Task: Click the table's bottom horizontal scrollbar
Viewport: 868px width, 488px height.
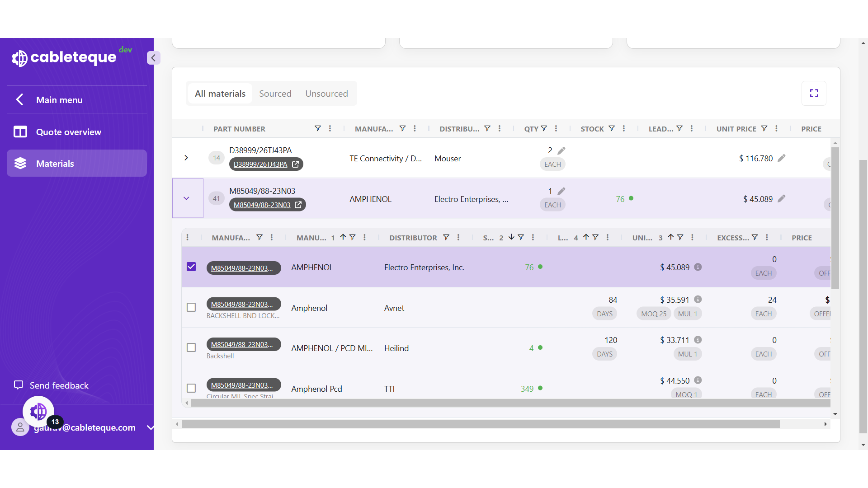Action: click(x=480, y=424)
